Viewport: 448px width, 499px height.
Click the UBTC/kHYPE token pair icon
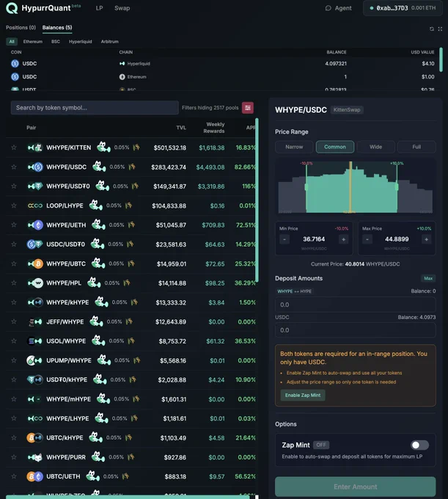click(35, 437)
